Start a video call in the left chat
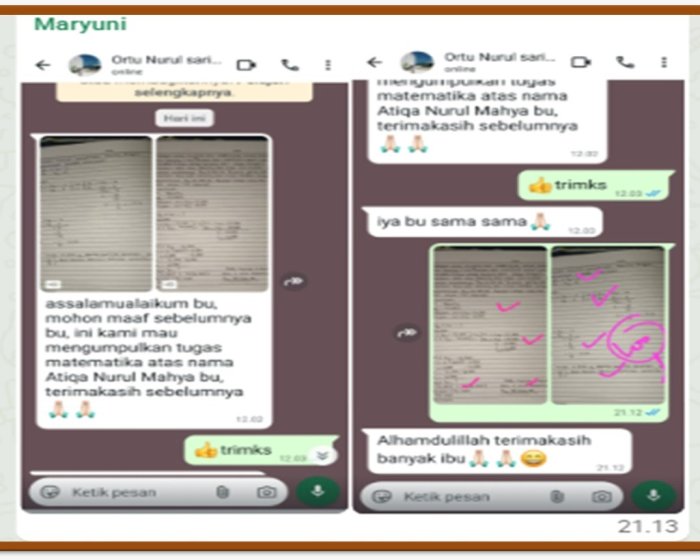This screenshot has width=700, height=560. (246, 65)
